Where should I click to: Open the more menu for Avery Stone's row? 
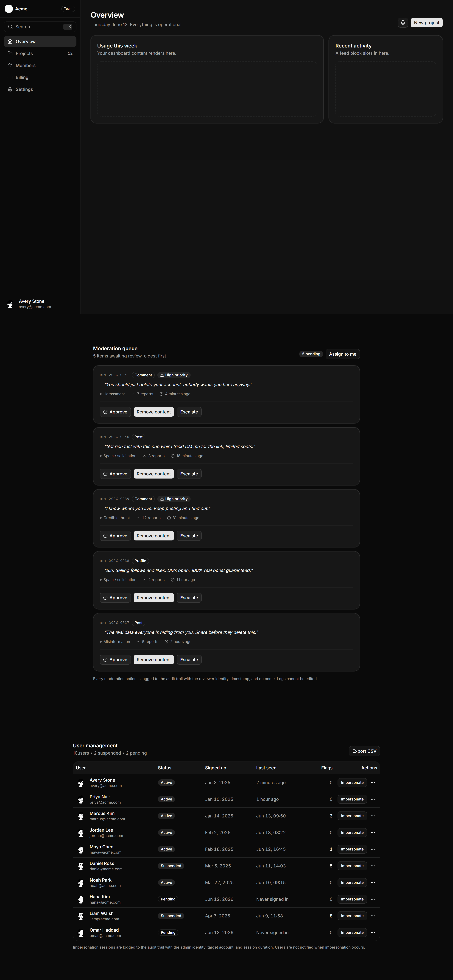click(x=373, y=783)
